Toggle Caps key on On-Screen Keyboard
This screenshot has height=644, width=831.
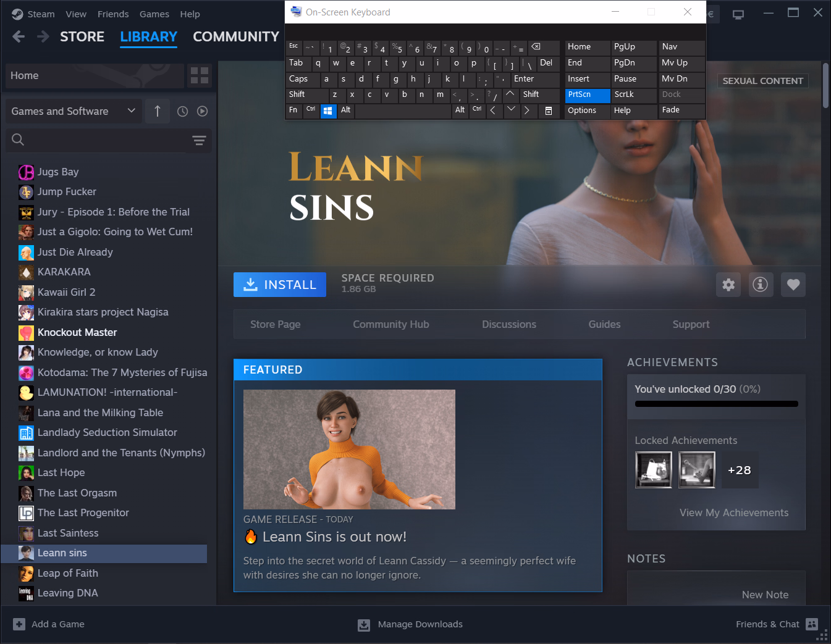pos(302,79)
